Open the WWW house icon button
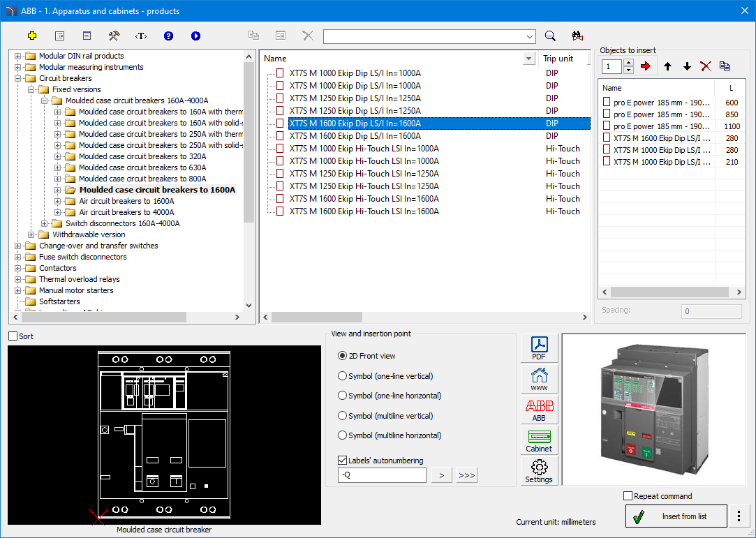This screenshot has height=538, width=756. tap(539, 378)
